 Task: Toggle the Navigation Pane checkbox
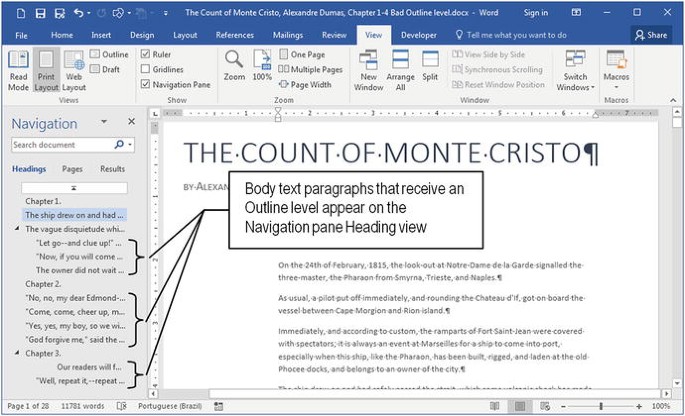pos(145,84)
